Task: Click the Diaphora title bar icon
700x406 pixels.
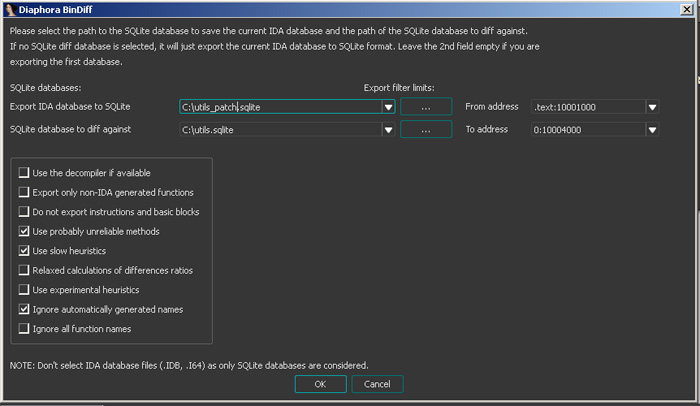Action: [10, 9]
